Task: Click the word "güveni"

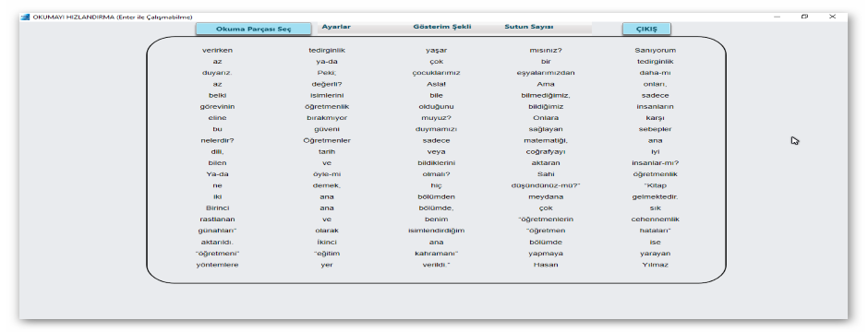Action: [x=327, y=129]
